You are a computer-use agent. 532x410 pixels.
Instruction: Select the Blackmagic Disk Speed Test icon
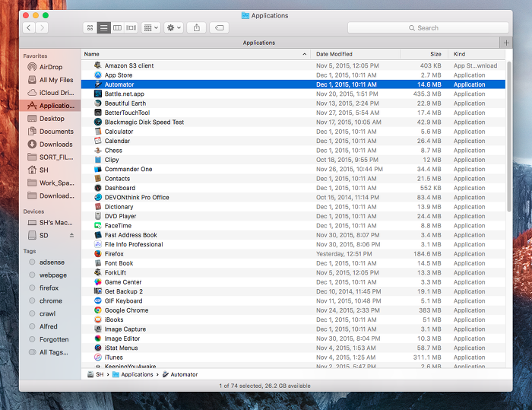click(x=98, y=122)
